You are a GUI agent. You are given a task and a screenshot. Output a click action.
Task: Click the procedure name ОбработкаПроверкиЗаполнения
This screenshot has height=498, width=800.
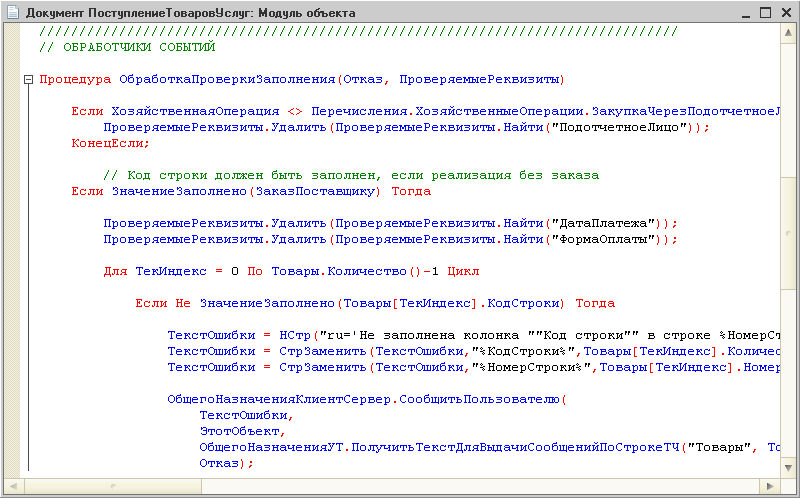coord(227,80)
